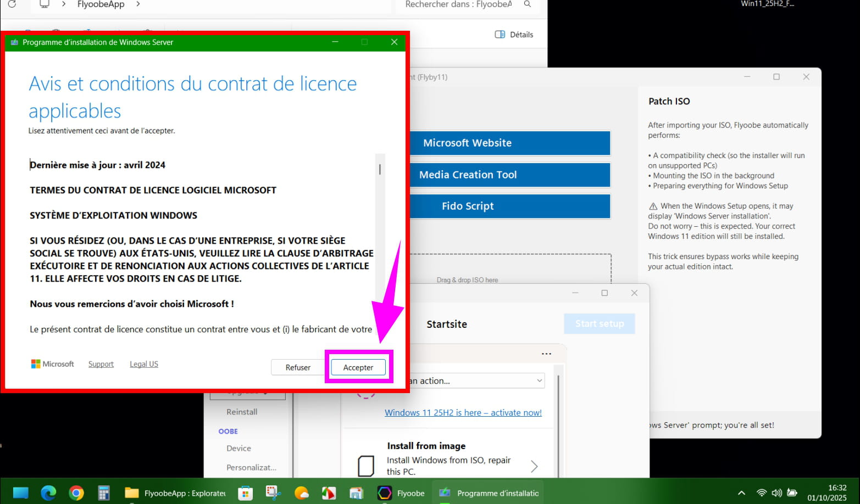This screenshot has height=504, width=860.
Task: Open the Install from image chevron
Action: click(534, 466)
